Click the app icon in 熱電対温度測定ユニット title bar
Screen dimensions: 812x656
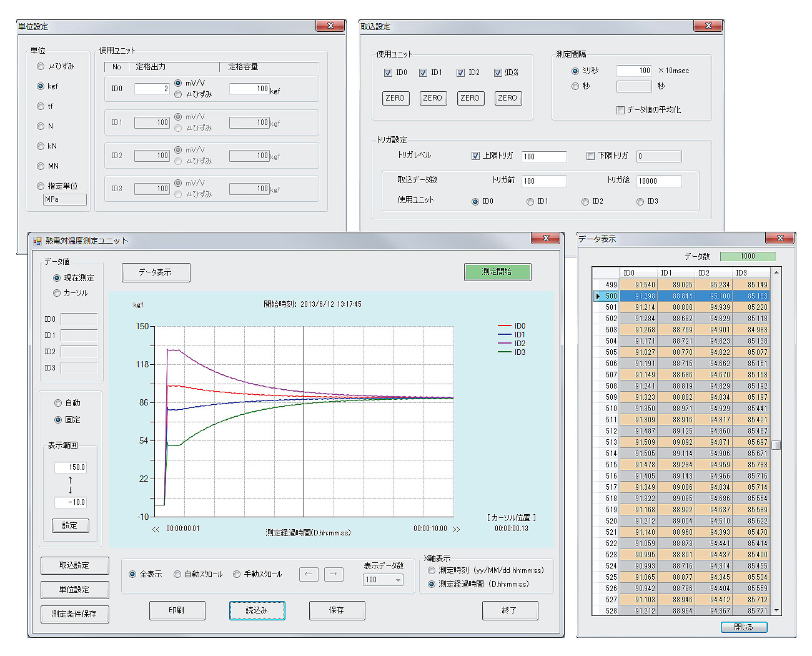(37, 241)
